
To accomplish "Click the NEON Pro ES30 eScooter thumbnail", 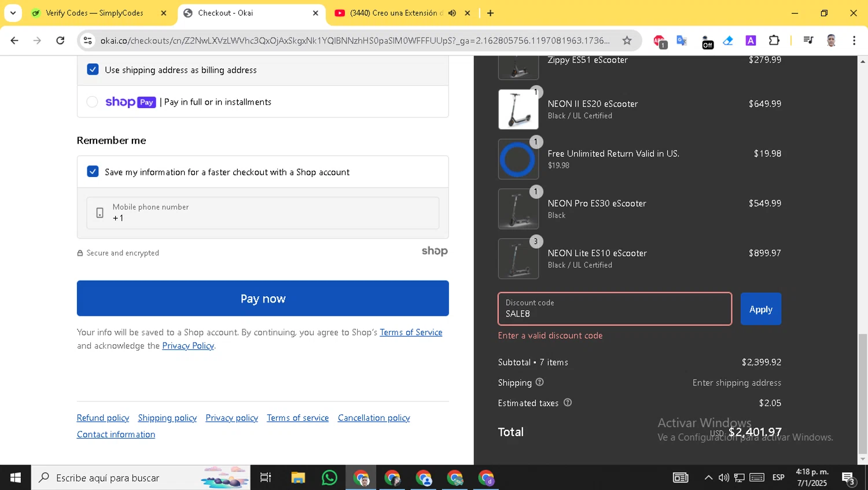I will click(x=518, y=209).
